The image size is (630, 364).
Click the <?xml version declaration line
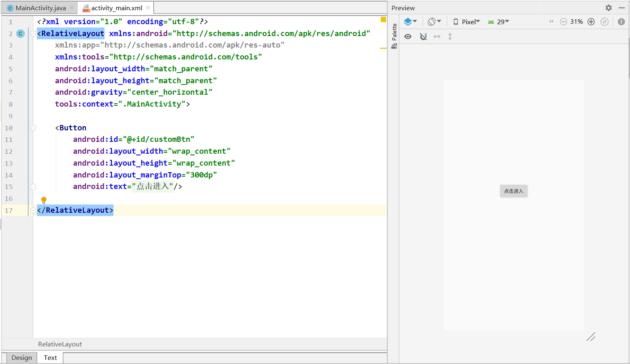coord(123,22)
